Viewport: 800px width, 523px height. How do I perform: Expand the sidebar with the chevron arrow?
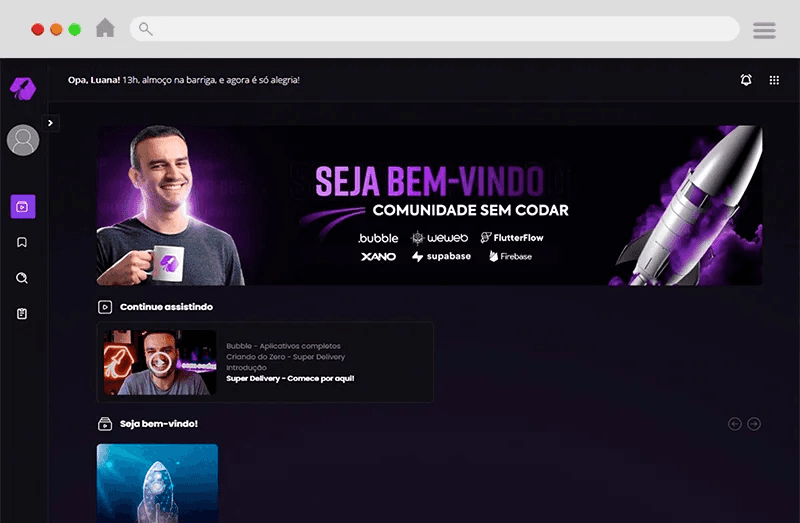51,123
